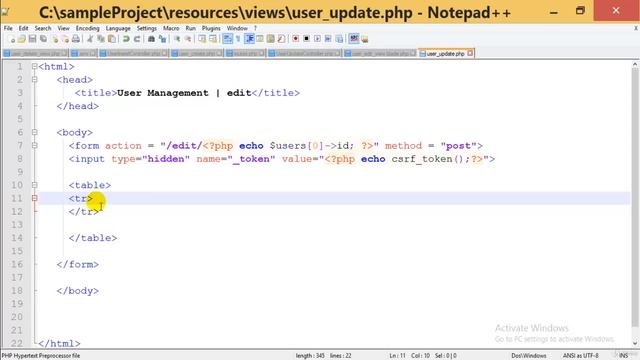Toggle the Indent Guide toolbar button
The image size is (640, 360).
tap(249, 39)
